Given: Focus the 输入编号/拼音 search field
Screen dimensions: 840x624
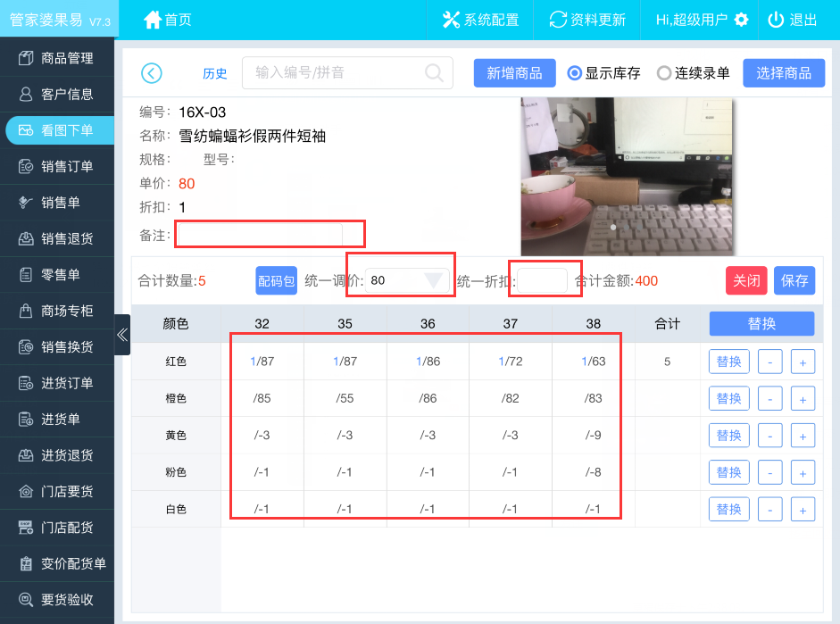Looking at the screenshot, I should (x=347, y=73).
